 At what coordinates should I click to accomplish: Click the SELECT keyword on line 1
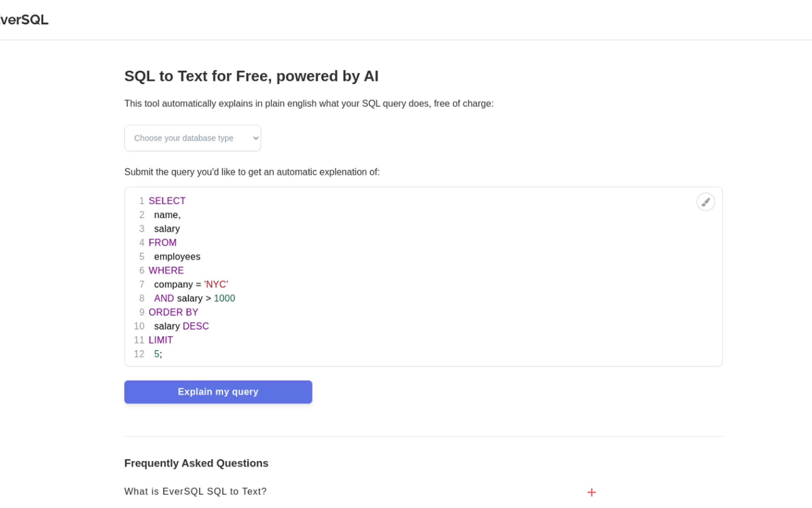167,201
